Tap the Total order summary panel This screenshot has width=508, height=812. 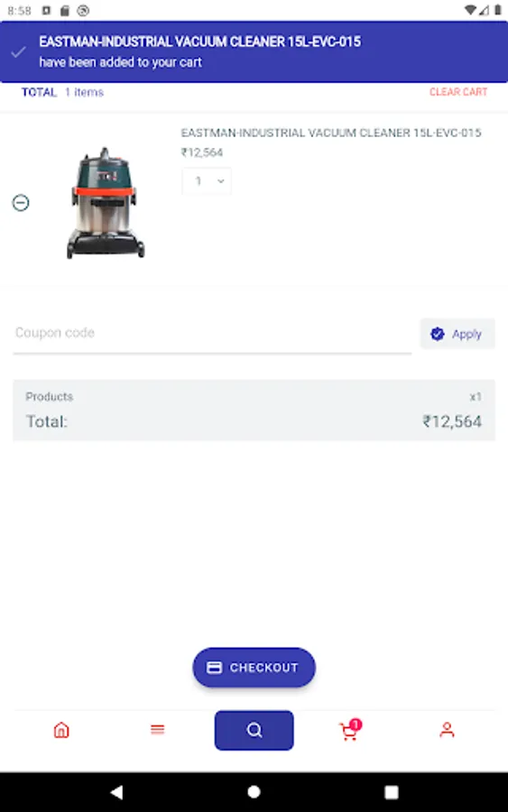pyautogui.click(x=254, y=411)
